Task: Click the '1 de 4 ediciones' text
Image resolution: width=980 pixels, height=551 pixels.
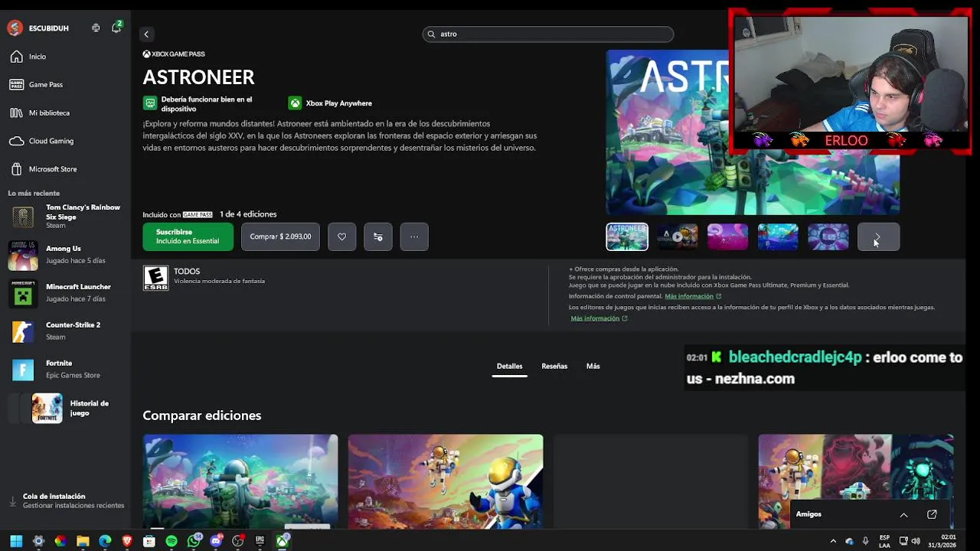Action: [248, 214]
